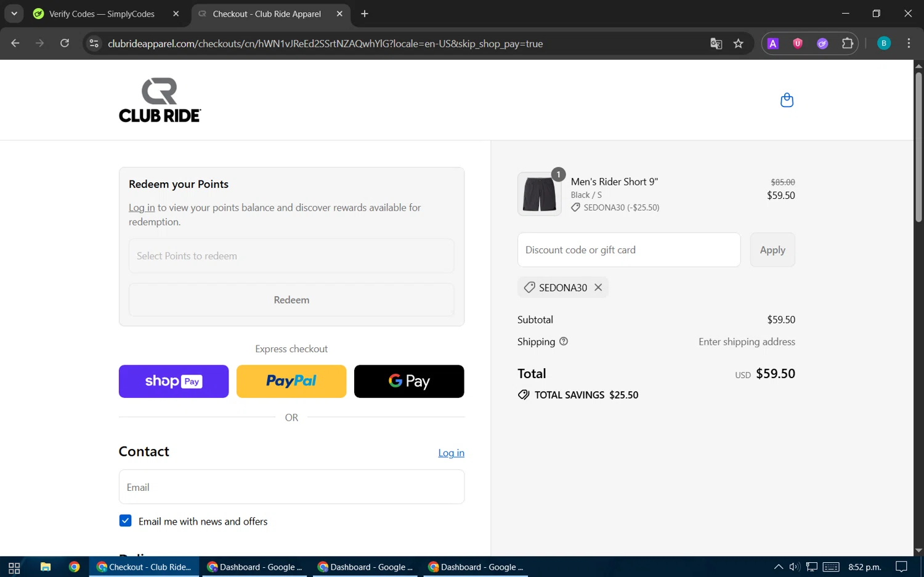Open the touch keyboard tray icon
Screen dimensions: 924x577
[831, 567]
